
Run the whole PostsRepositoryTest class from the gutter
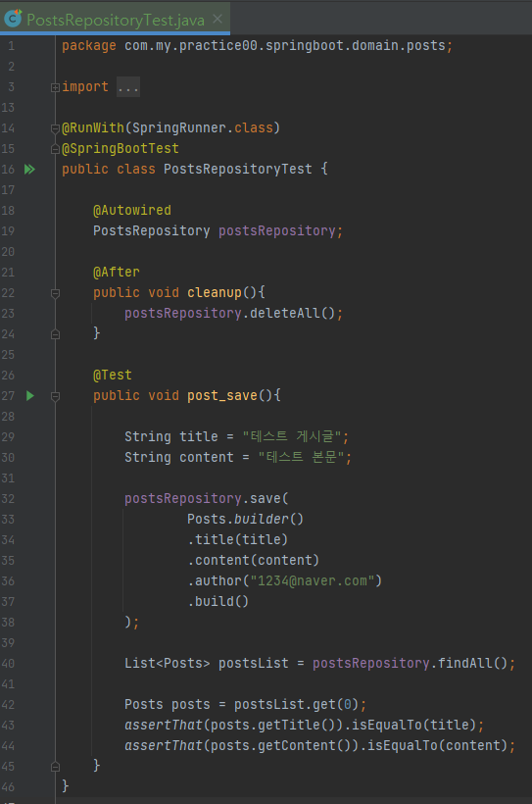pyautogui.click(x=29, y=170)
